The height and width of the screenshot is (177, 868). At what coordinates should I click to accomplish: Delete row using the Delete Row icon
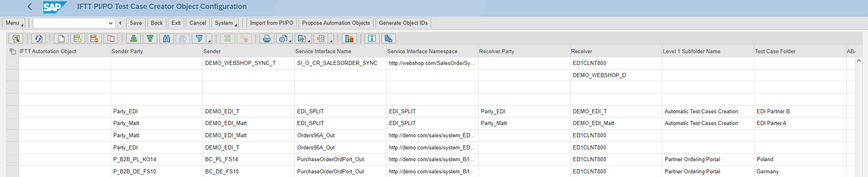94,39
